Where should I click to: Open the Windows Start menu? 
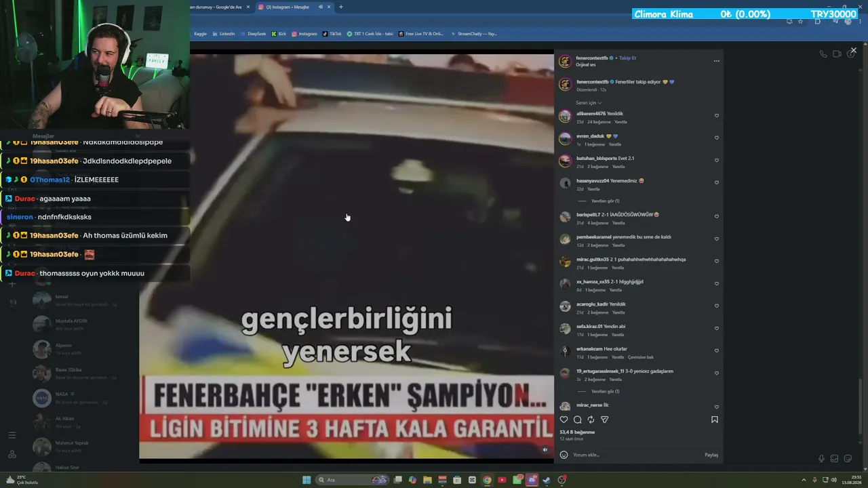(x=307, y=480)
